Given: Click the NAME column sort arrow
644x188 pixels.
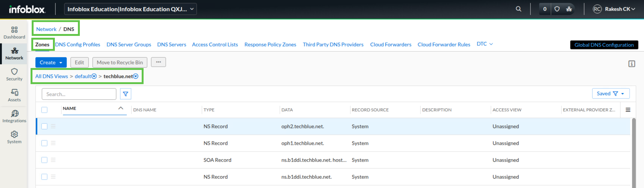Looking at the screenshot, I should point(121,108).
